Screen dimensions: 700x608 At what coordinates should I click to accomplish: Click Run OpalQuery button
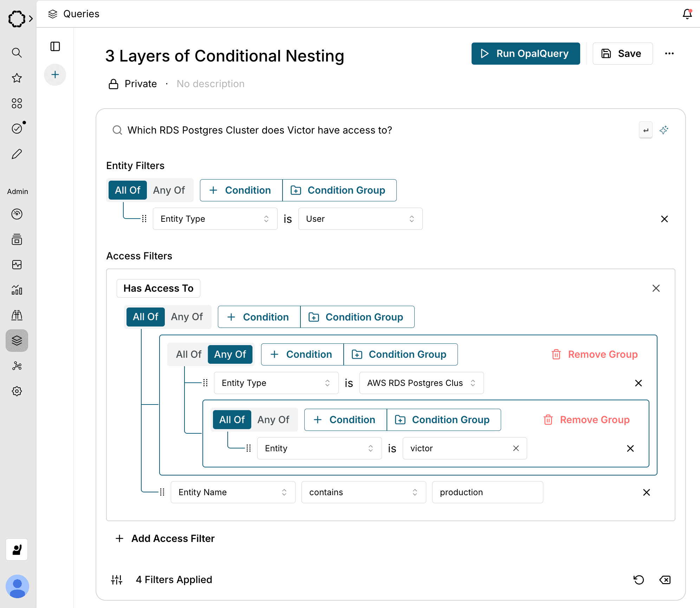point(525,53)
